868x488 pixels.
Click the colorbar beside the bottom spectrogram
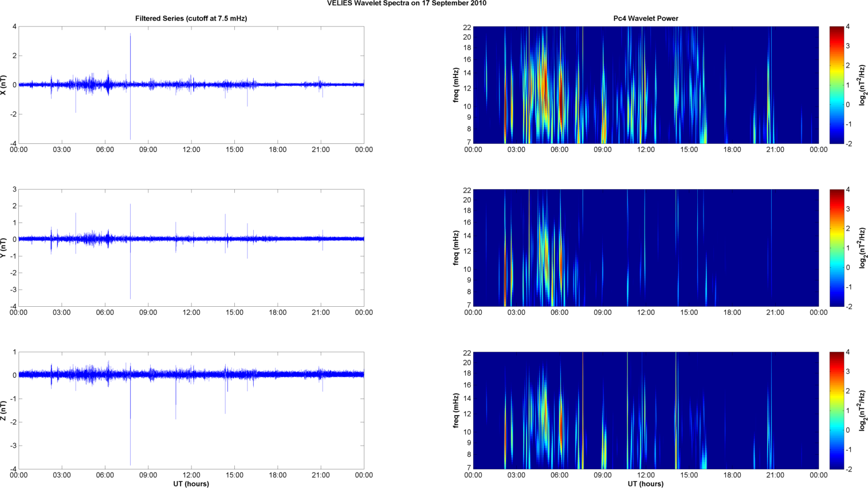coord(836,411)
